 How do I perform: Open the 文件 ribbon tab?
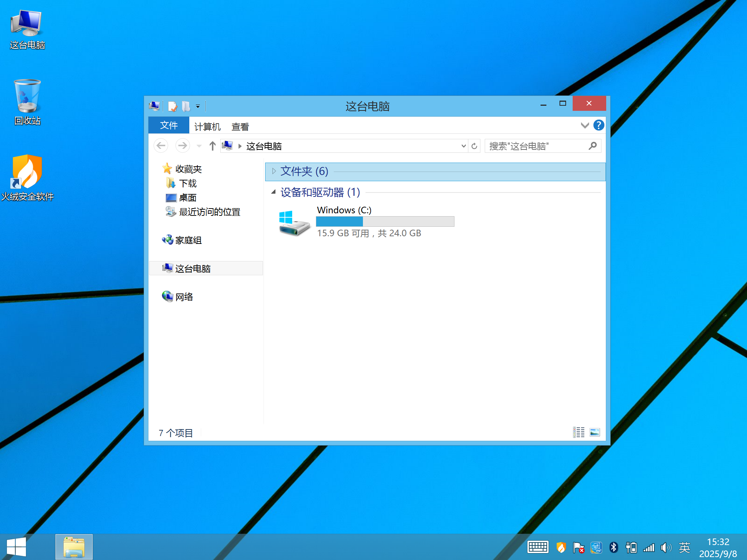point(169,125)
